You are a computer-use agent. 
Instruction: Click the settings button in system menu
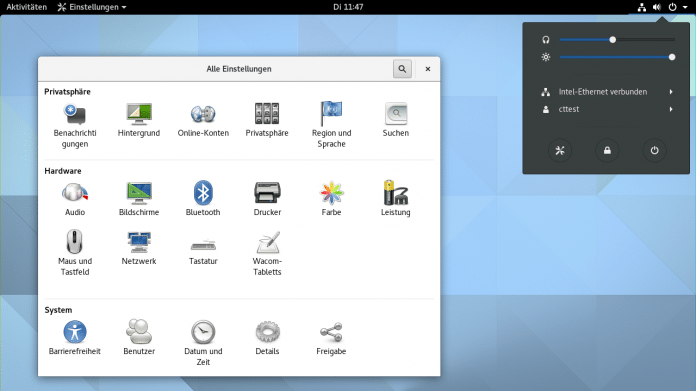(560, 150)
